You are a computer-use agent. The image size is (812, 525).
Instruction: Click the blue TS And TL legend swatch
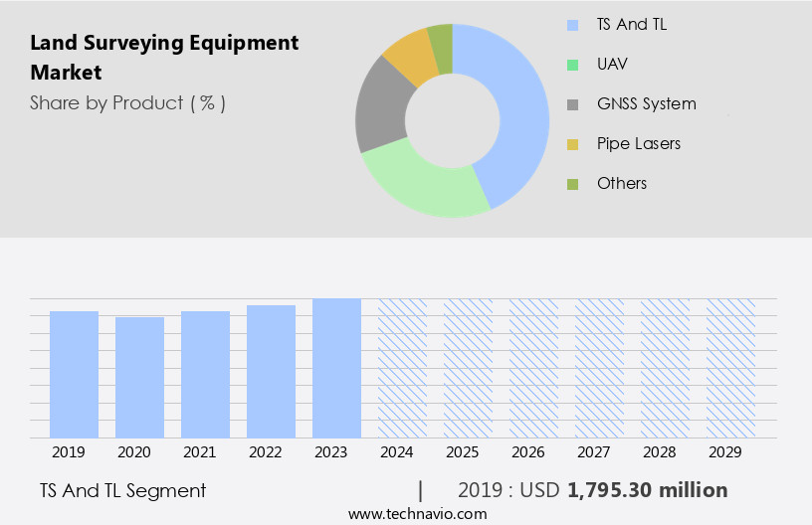click(x=572, y=25)
